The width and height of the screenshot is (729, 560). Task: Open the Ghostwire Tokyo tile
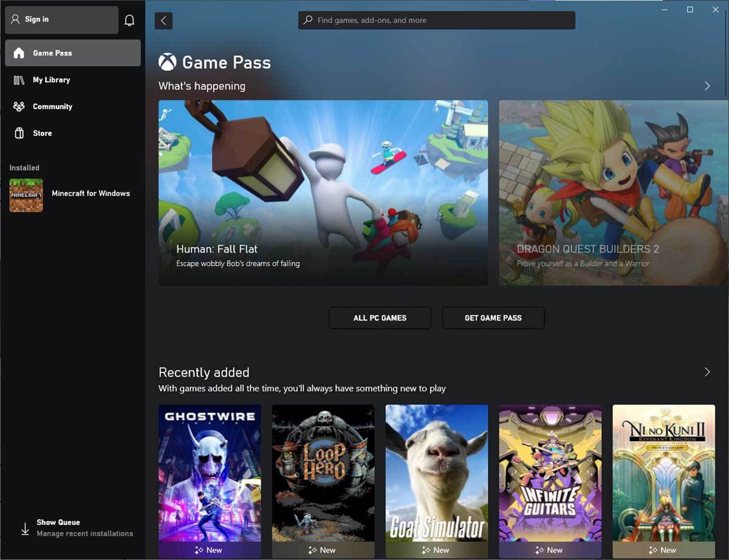click(x=210, y=480)
